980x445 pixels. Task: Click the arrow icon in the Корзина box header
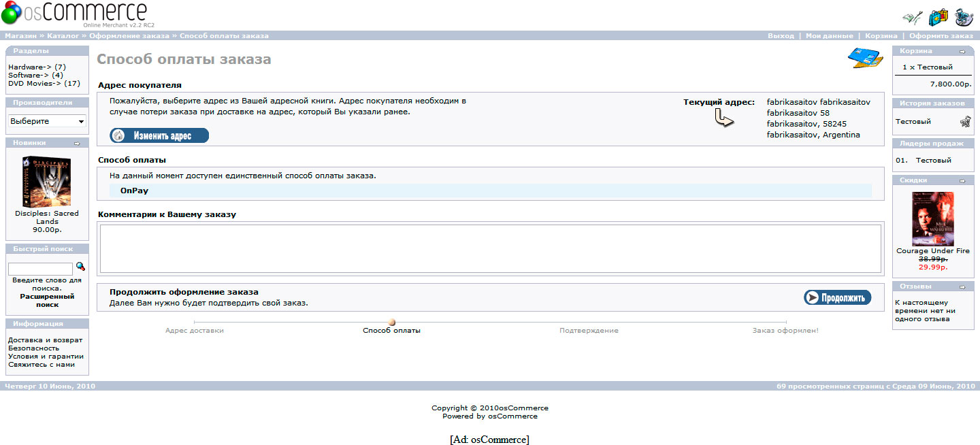(962, 51)
